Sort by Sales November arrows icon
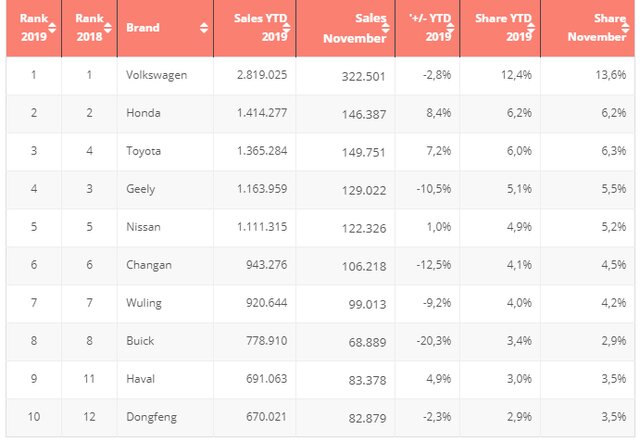640x442 pixels. [385, 28]
